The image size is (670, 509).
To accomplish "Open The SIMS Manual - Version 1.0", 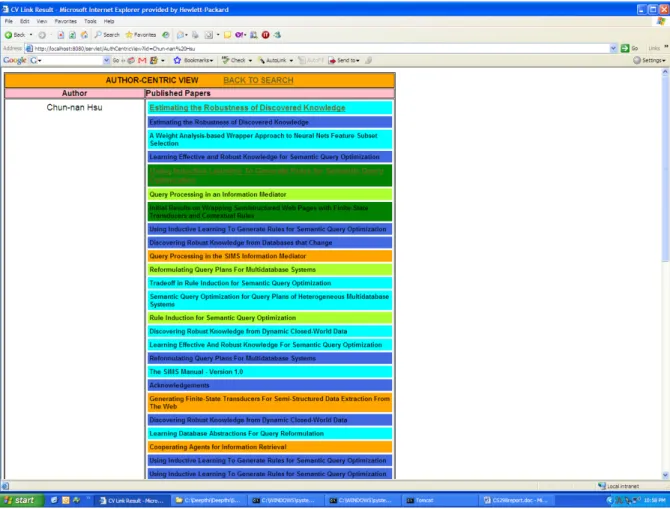I will [x=270, y=372].
